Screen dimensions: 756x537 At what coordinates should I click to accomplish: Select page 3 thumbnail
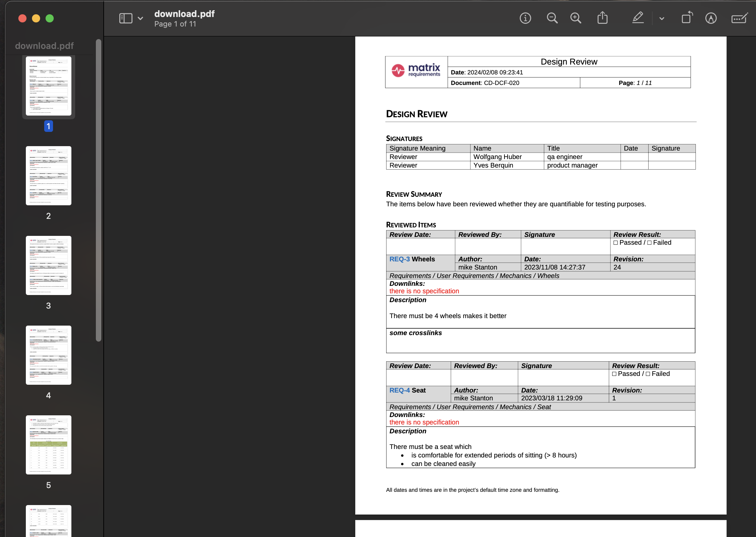[49, 265]
